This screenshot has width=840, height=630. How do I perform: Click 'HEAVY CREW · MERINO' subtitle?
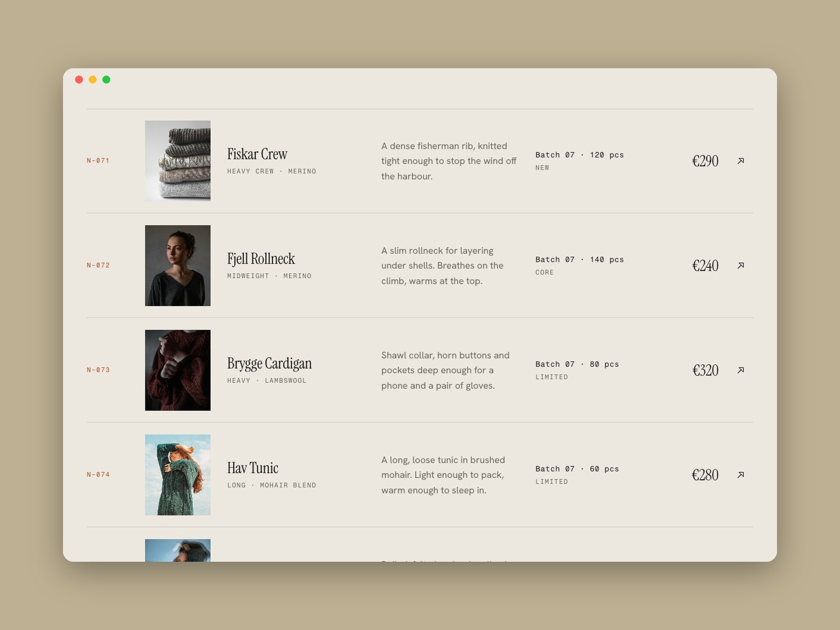(x=271, y=171)
